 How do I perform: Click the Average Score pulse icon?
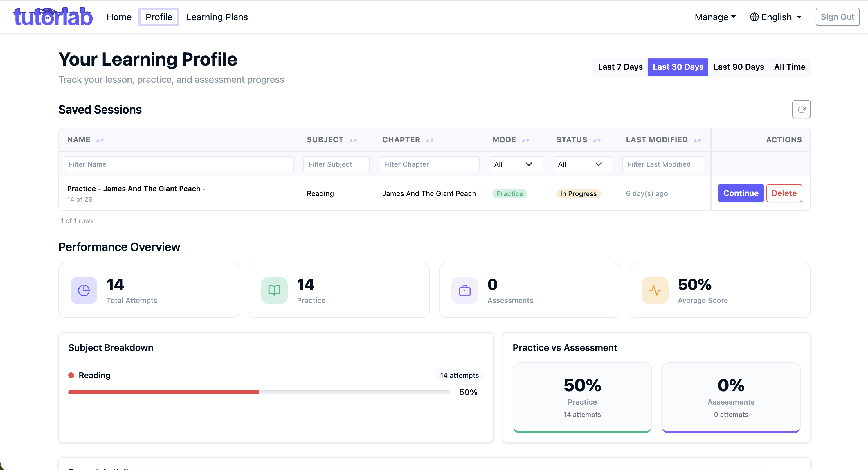click(x=655, y=290)
